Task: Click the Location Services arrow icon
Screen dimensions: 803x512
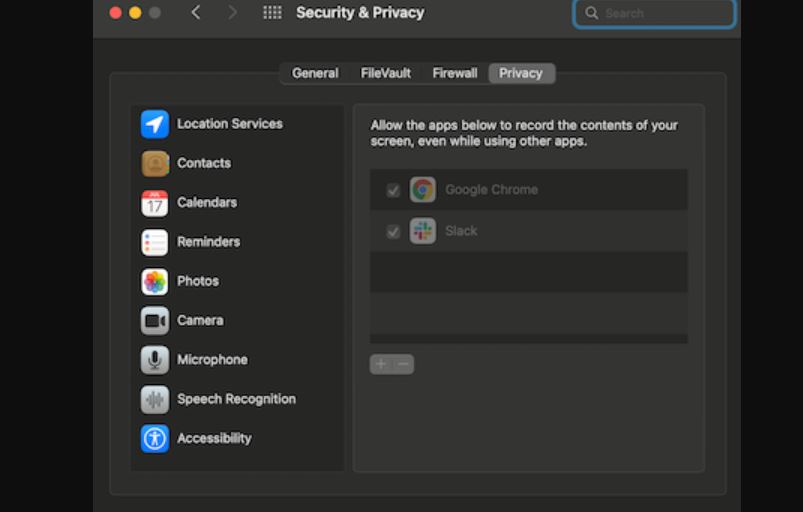Action: tap(155, 124)
